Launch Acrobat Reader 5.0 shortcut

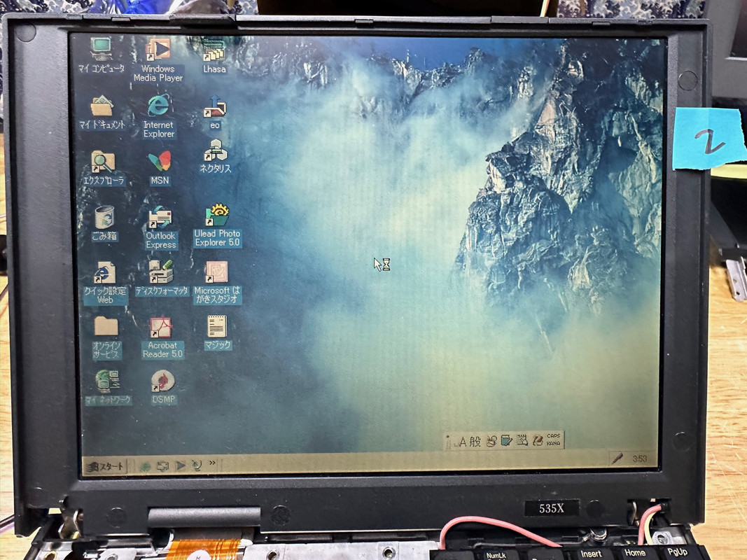(x=162, y=337)
